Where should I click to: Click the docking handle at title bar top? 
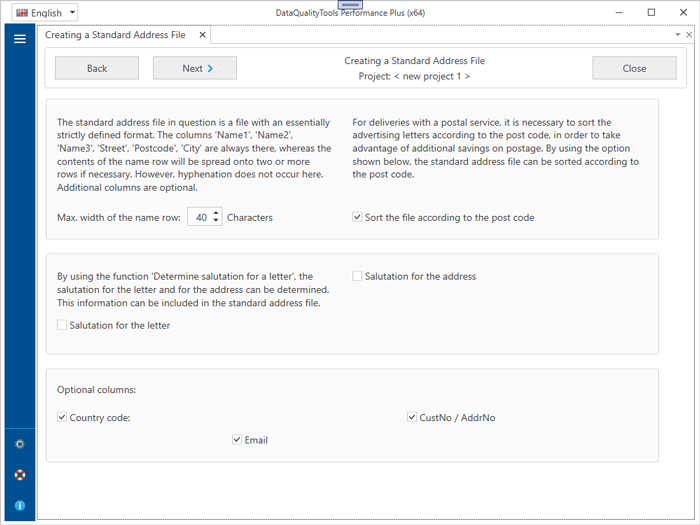tap(350, 4)
